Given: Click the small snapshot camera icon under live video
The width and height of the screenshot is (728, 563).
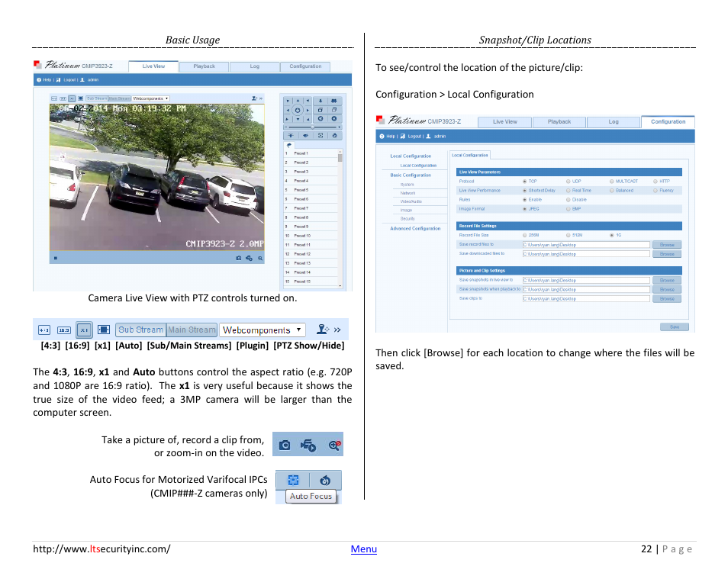Looking at the screenshot, I should point(239,258).
